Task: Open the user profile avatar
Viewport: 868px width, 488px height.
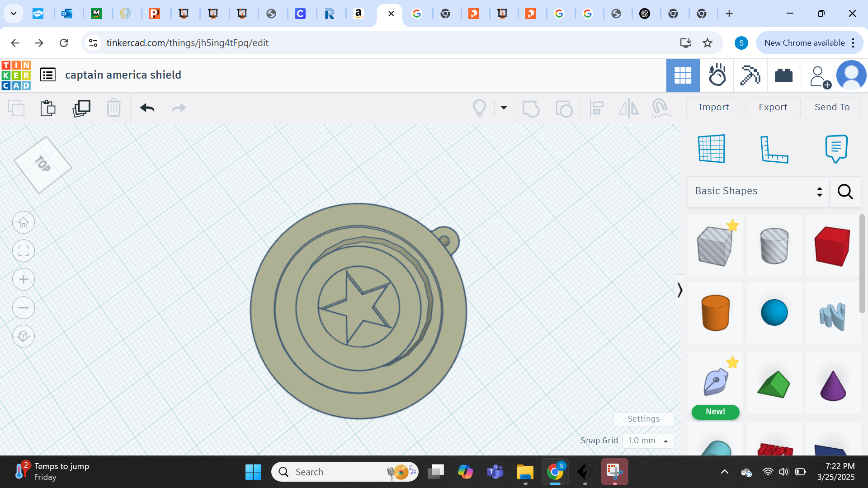Action: (x=851, y=75)
